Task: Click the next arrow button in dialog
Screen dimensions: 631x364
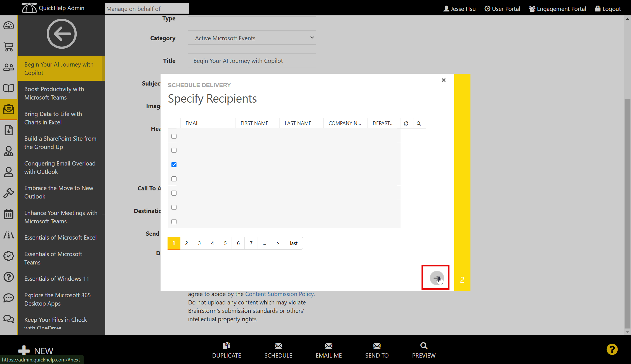Action: pyautogui.click(x=436, y=278)
